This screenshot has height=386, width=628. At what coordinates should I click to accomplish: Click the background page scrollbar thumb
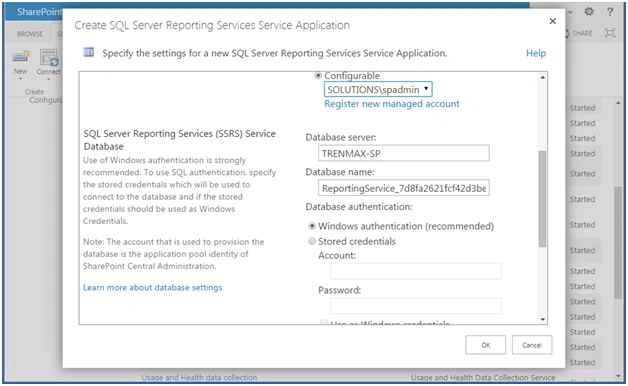pos(618,242)
